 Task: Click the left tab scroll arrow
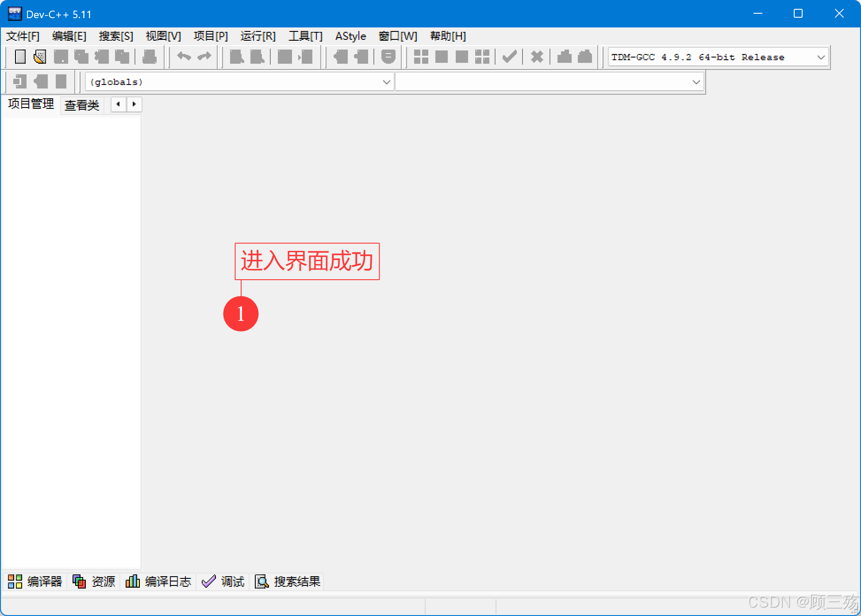[118, 104]
